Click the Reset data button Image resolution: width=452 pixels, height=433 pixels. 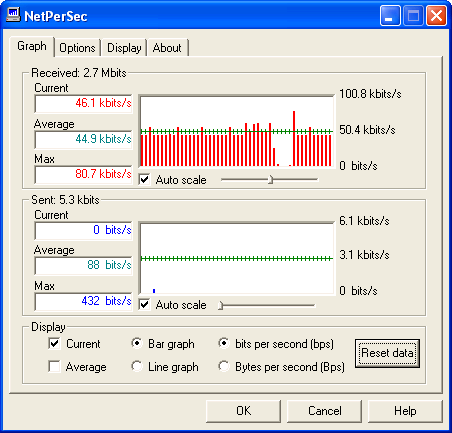tap(387, 353)
